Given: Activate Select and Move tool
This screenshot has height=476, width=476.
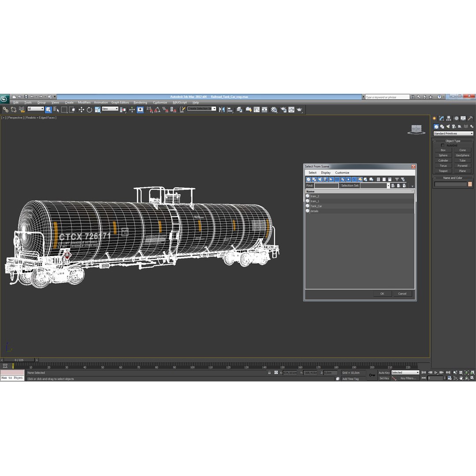Looking at the screenshot, I should tap(82, 110).
